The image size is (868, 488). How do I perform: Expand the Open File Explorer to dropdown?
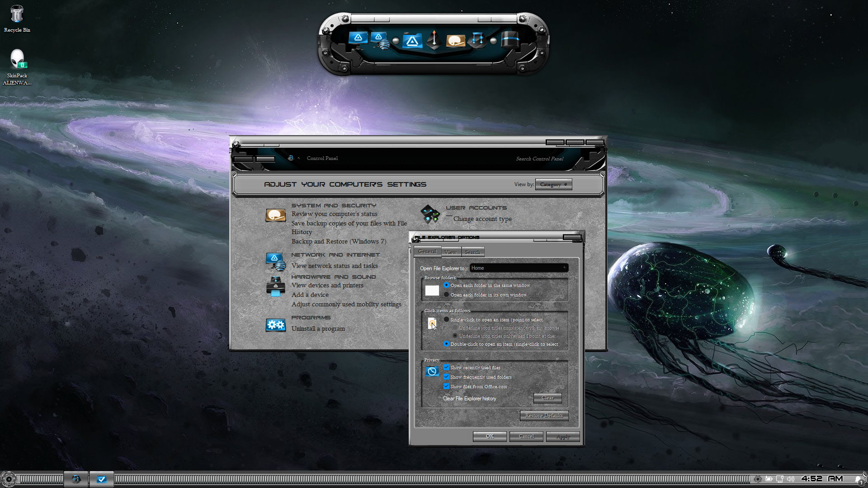pyautogui.click(x=519, y=268)
